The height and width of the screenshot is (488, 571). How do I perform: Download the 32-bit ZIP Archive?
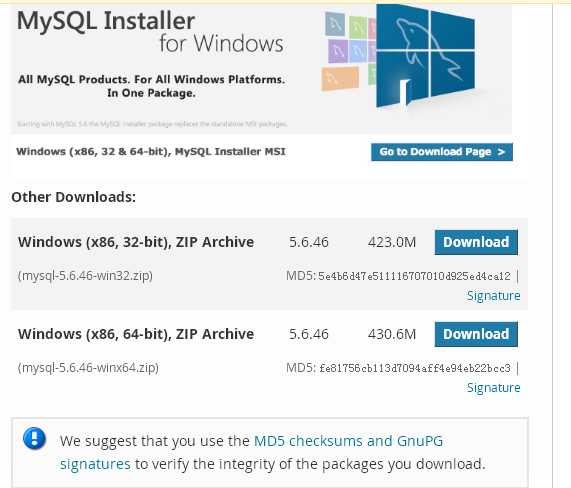point(476,242)
